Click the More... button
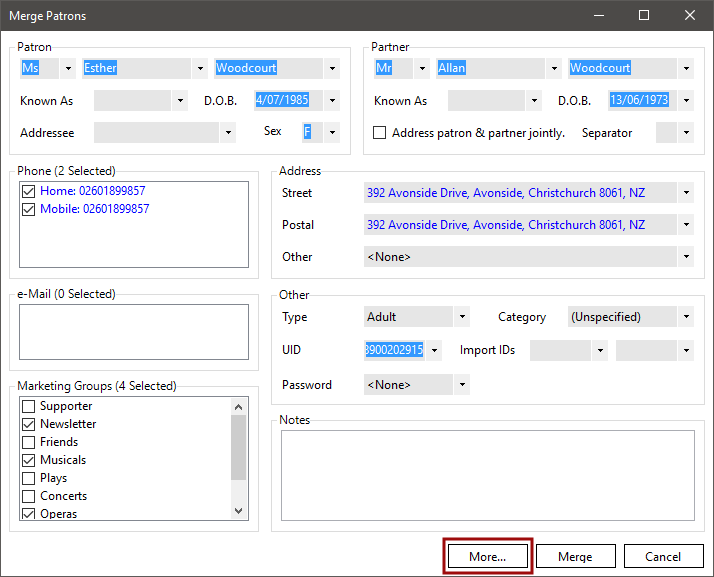 click(x=487, y=556)
